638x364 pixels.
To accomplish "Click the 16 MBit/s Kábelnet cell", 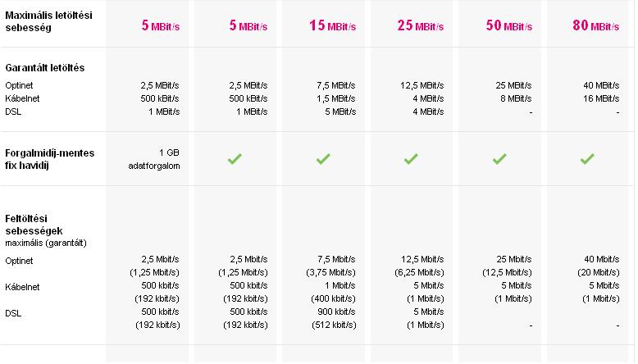I will (602, 98).
